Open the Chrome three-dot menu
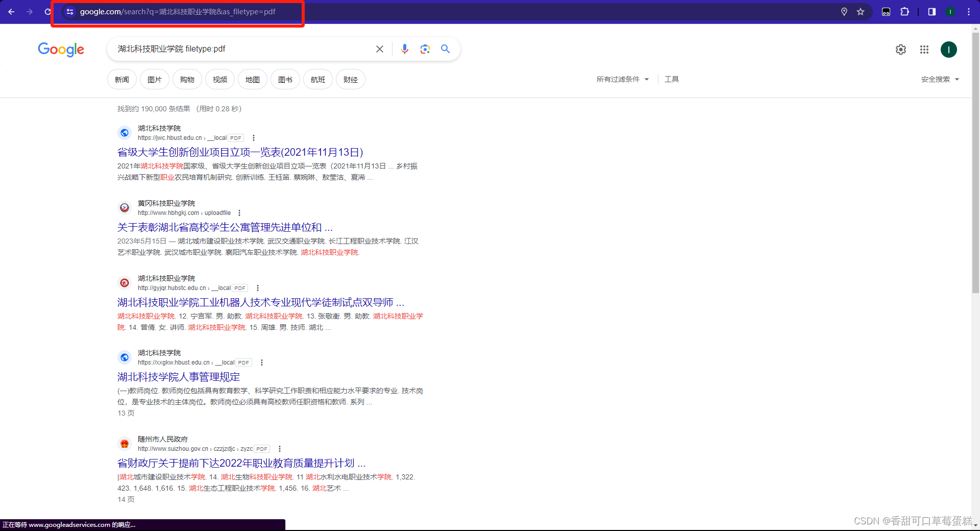980x531 pixels. [968, 12]
